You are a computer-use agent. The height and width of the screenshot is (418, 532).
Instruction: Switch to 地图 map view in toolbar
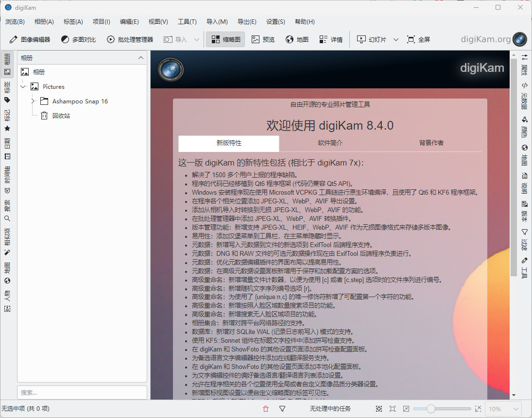297,40
